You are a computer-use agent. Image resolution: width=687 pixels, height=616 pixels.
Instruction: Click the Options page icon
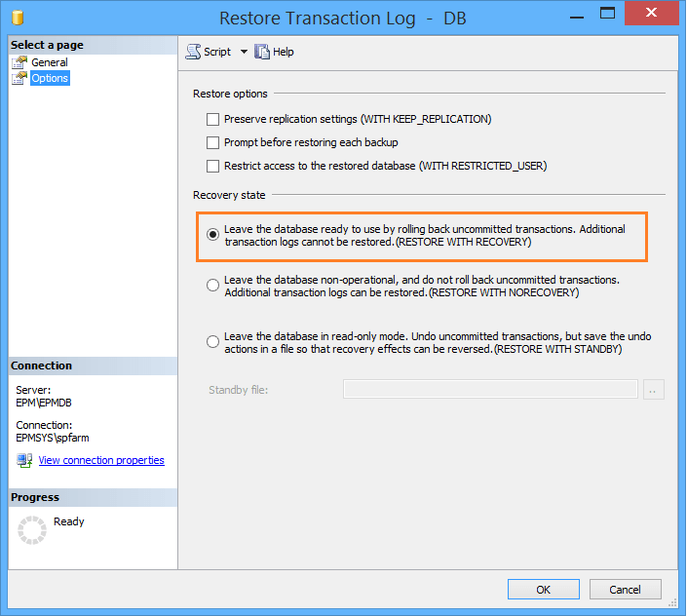pos(19,78)
